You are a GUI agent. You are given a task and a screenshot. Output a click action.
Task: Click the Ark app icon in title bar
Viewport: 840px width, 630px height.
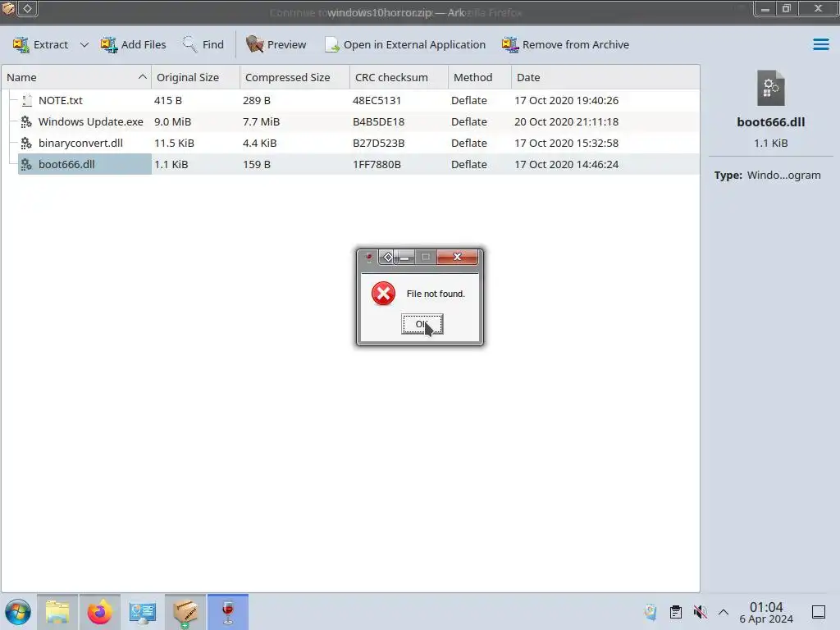pyautogui.click(x=8, y=8)
